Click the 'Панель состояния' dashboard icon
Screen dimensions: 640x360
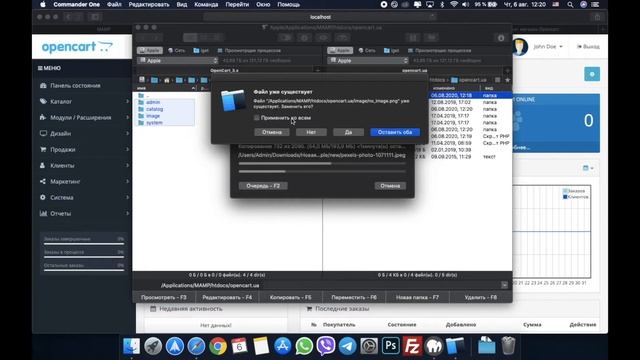[43, 86]
